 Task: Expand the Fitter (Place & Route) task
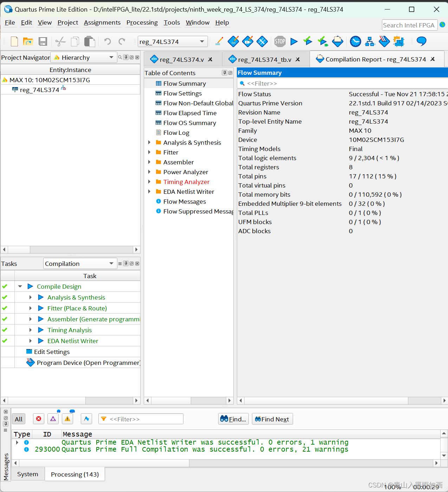pos(31,308)
